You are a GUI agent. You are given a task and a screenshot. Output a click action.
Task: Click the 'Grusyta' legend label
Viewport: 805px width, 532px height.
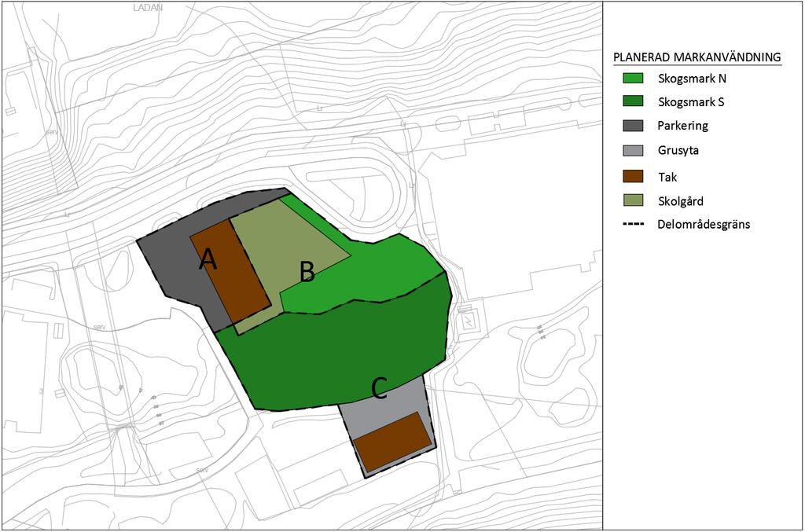(678, 150)
